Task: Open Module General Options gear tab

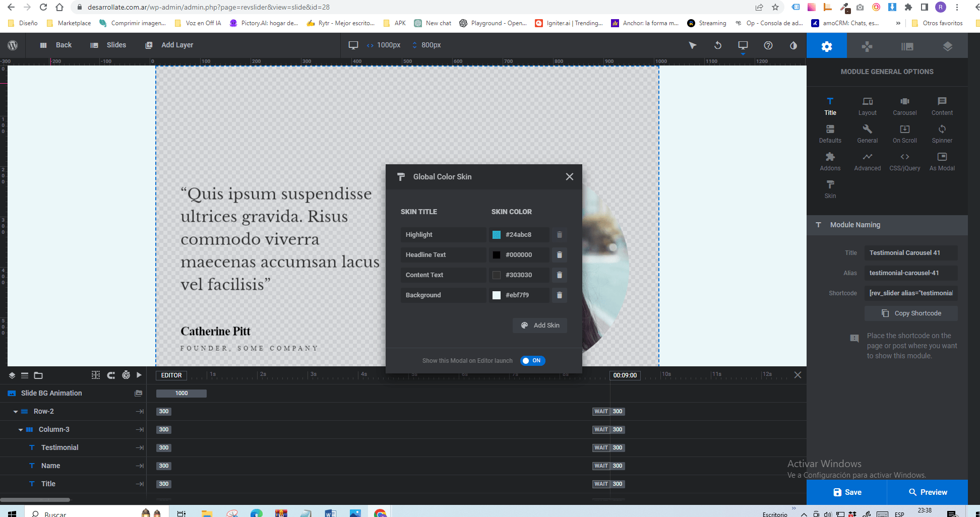Action: 827,46
